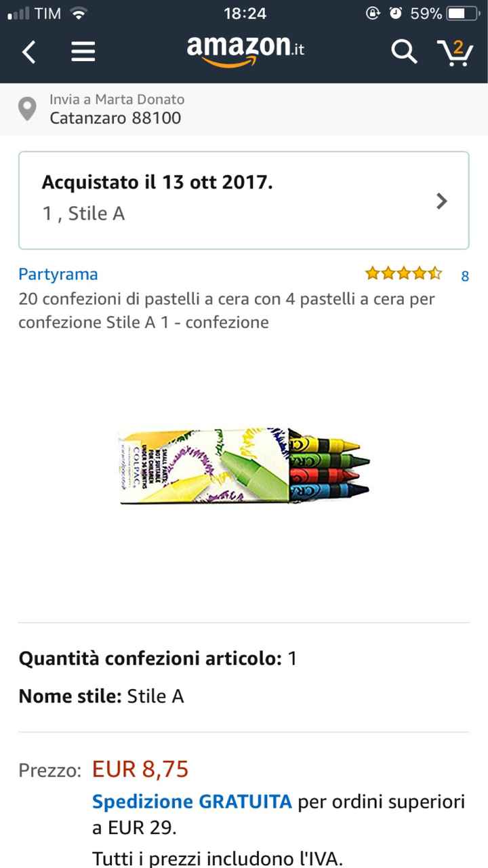488x868 pixels.
Task: Change delivery address Catanzaro 88100
Action: point(116,118)
